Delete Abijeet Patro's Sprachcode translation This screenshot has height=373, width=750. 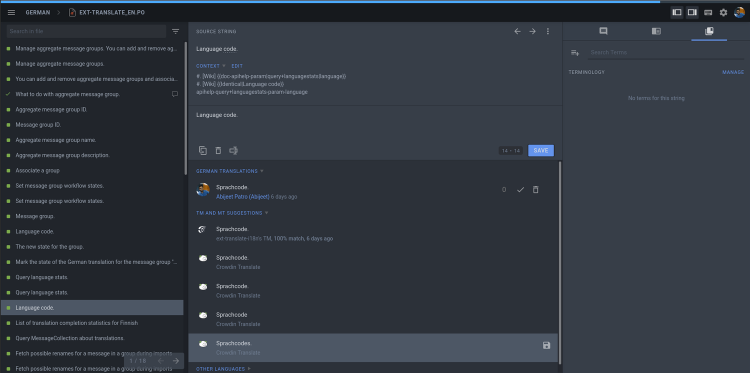536,190
